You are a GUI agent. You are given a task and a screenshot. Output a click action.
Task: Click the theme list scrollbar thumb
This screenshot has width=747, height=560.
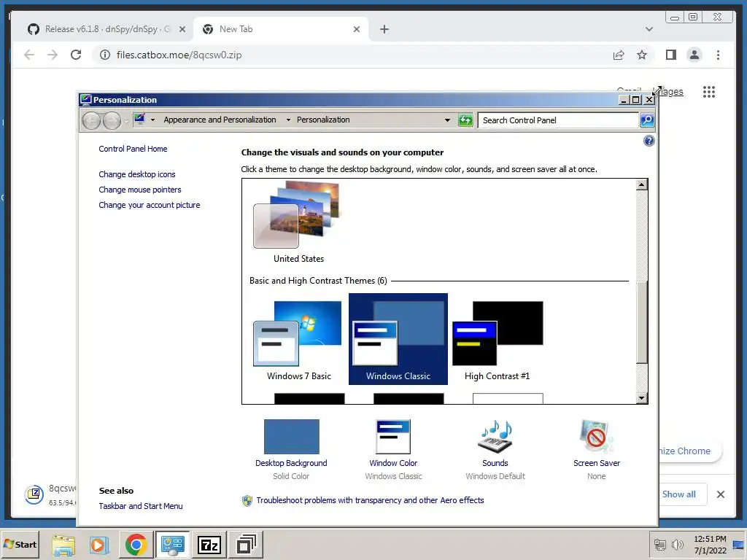click(642, 322)
